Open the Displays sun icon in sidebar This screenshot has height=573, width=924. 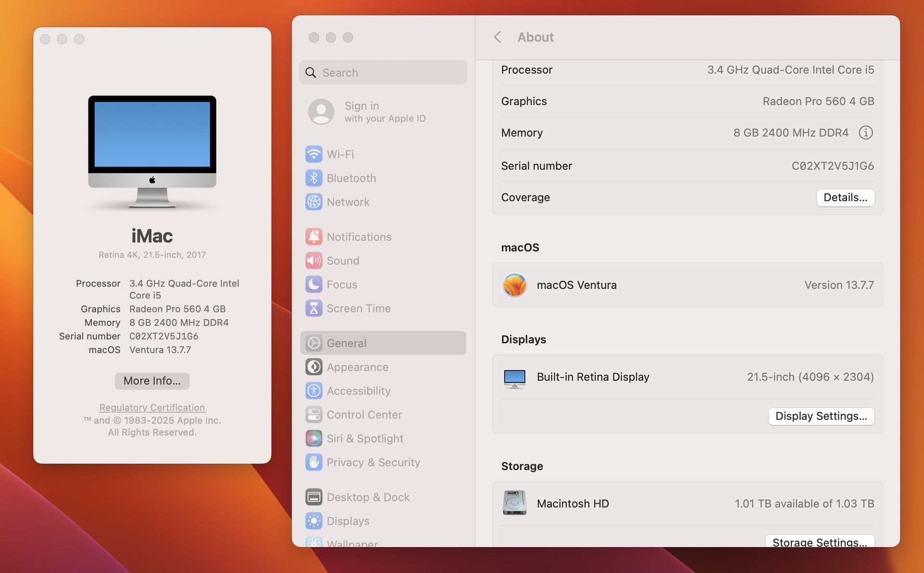click(314, 521)
